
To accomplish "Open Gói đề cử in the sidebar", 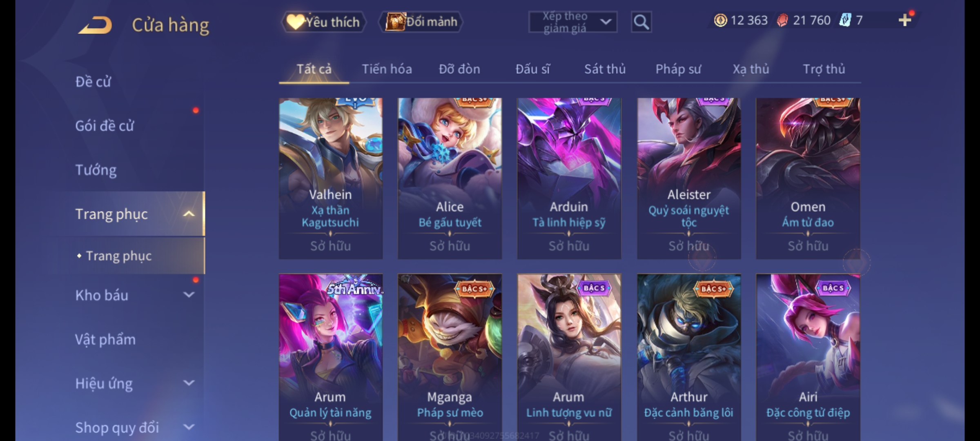I will [105, 126].
